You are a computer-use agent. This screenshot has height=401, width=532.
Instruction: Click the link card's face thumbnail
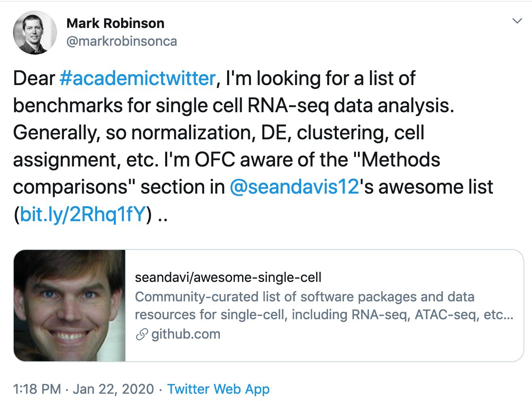[x=70, y=305]
